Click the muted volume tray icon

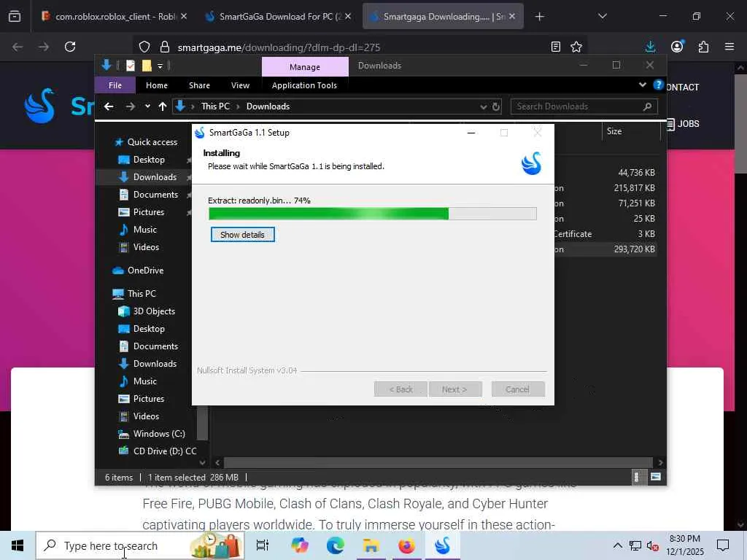point(652,545)
